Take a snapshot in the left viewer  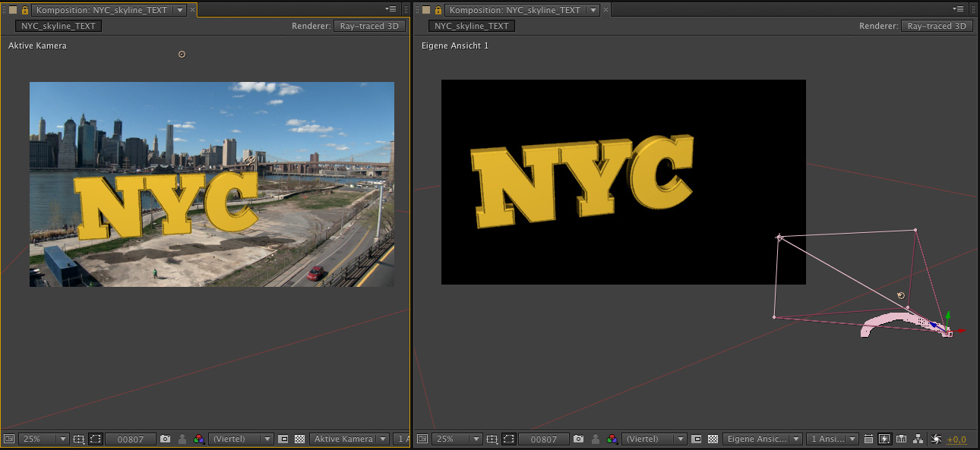[165, 439]
